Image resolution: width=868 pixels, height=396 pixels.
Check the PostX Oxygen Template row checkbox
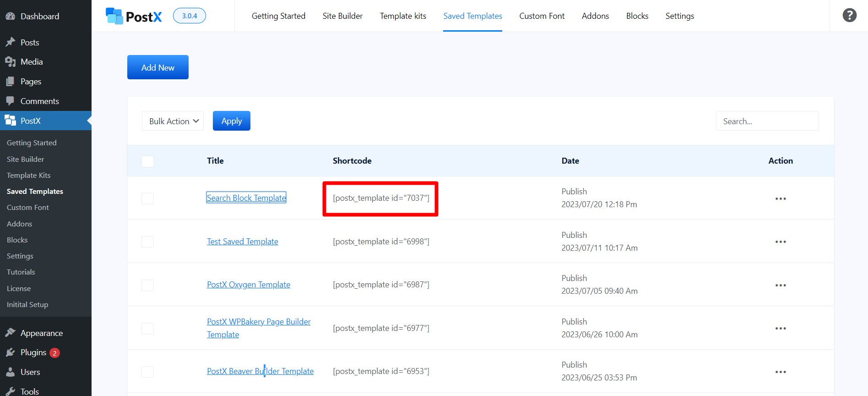click(x=147, y=285)
